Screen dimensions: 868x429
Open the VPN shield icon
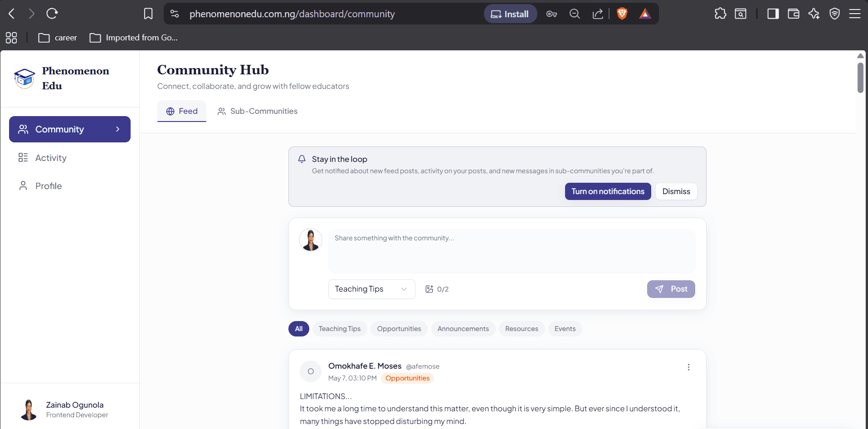click(834, 14)
